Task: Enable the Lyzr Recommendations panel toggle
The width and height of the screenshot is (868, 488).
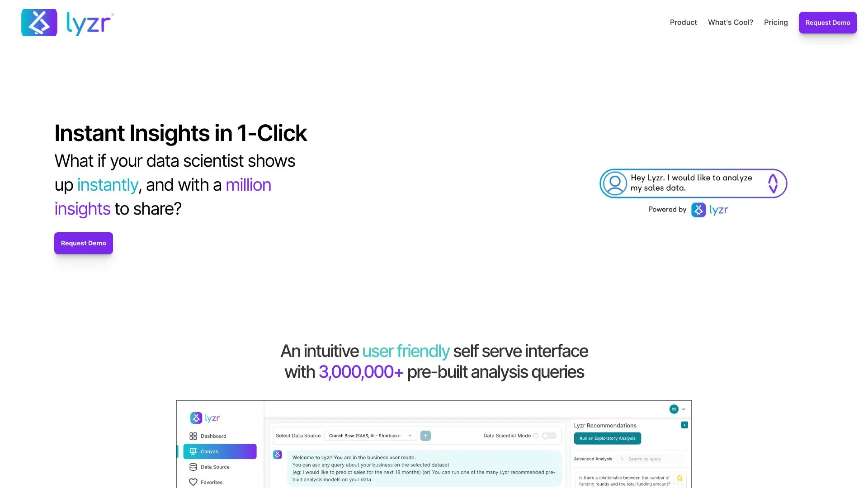Action: tap(684, 425)
